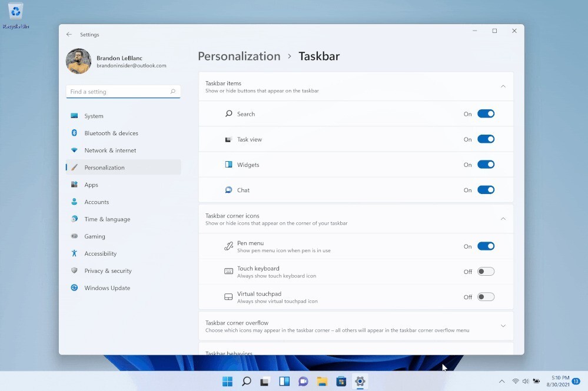Click the back arrow in Settings
The width and height of the screenshot is (588, 391).
coord(69,35)
